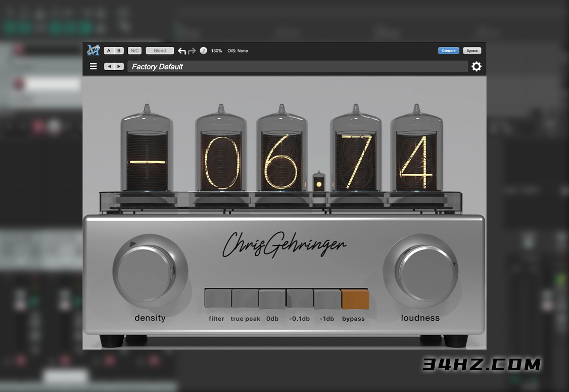Redo the change with the right arrow icon
This screenshot has width=569, height=392.
192,51
